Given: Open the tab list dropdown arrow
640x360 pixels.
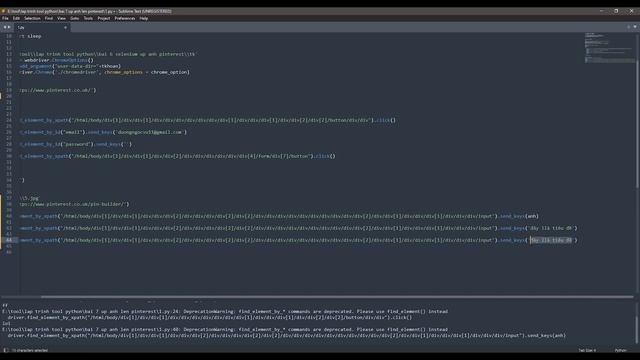Looking at the screenshot, I should point(635,27).
